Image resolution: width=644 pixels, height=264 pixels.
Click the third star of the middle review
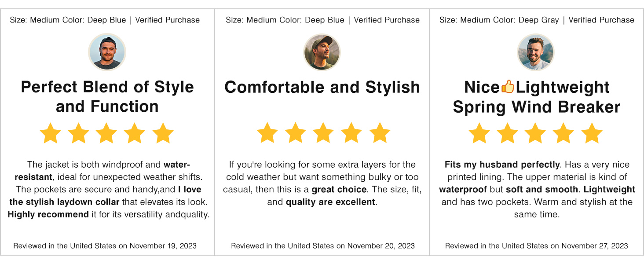[x=323, y=133]
